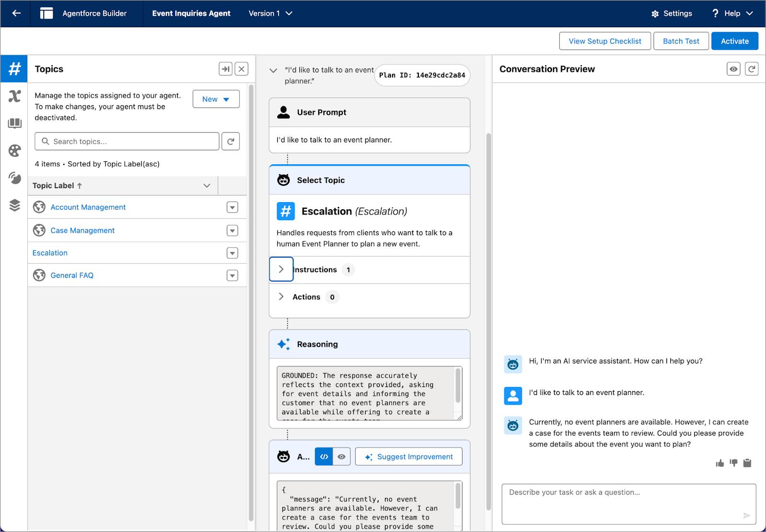Viewport: 766px width, 532px height.
Task: Click the Actions count badge
Action: click(332, 297)
